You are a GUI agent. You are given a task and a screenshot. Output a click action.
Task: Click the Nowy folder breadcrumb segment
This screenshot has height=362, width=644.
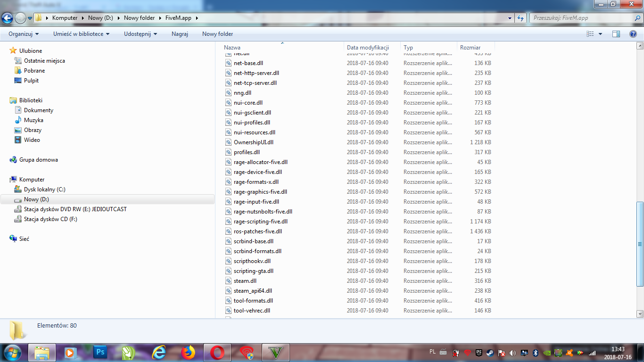[x=139, y=18]
